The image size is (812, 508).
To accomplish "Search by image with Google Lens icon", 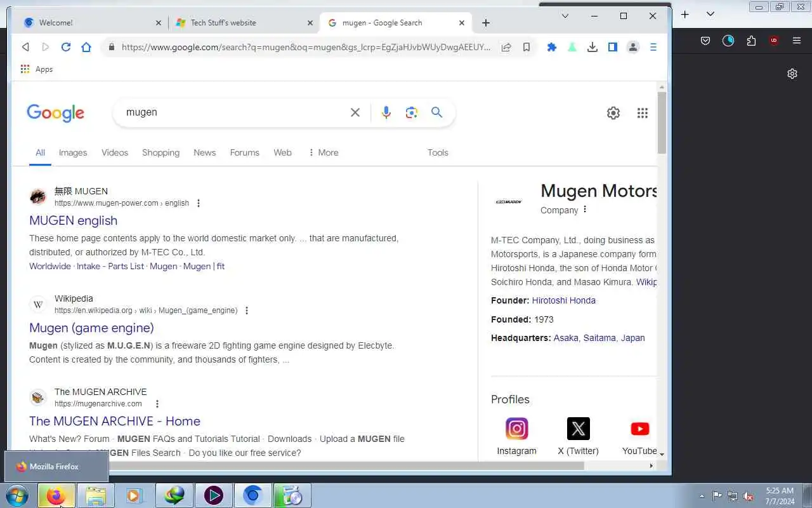I will 412,112.
